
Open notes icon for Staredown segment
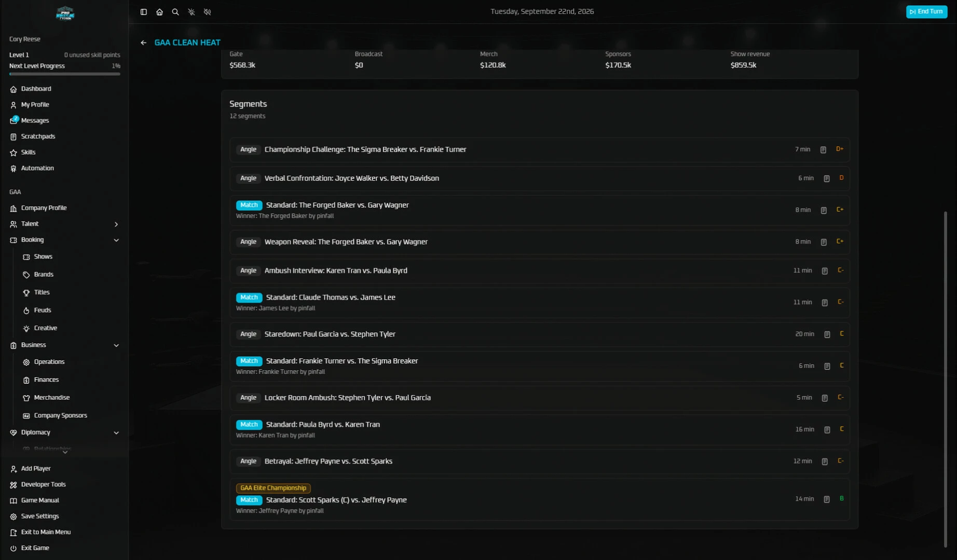coord(827,334)
